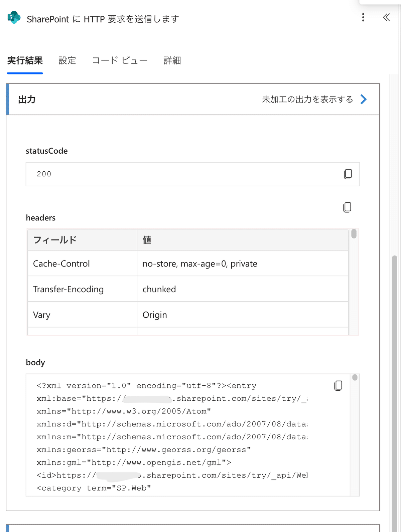This screenshot has height=532, width=401.
Task: Click the xmlns:georss line in body
Action: click(x=144, y=450)
